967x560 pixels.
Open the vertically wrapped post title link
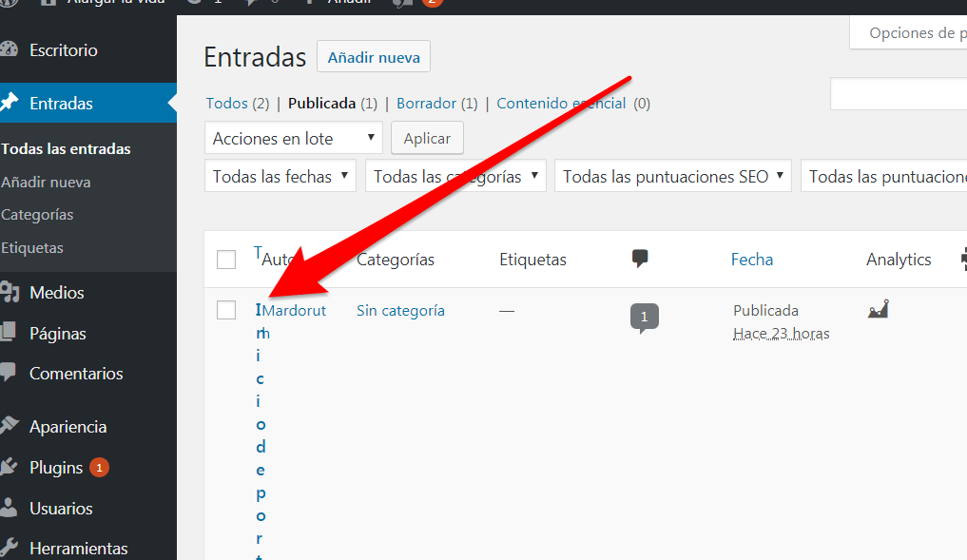pos(261,432)
